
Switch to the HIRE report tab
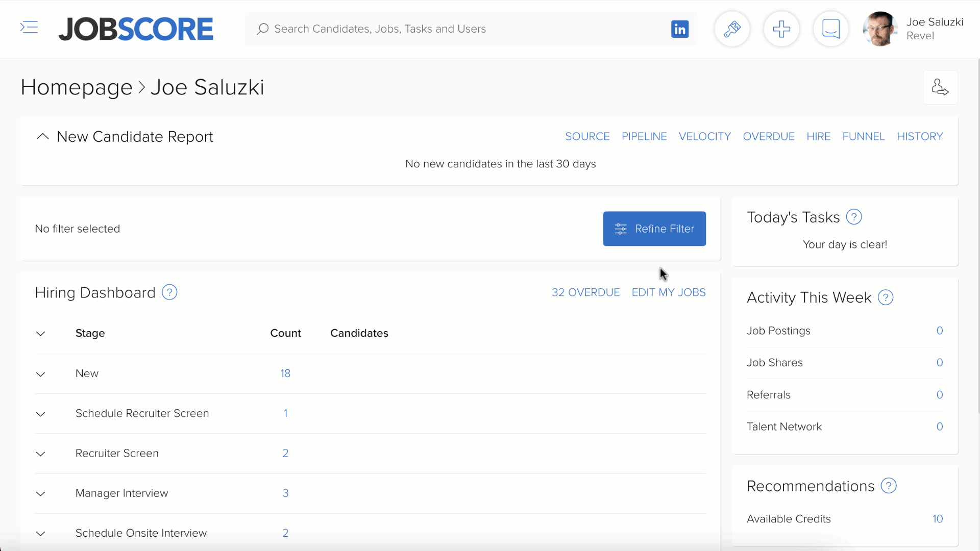(819, 137)
